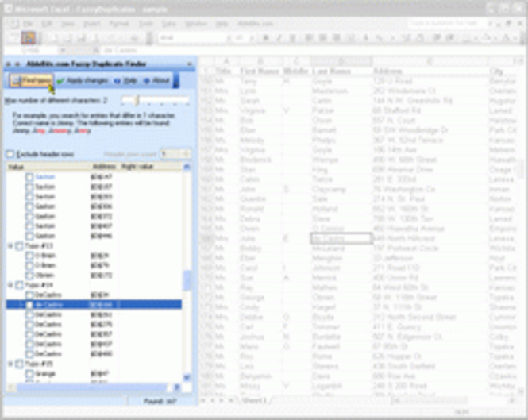Apply align left to the cell
Image resolution: width=528 pixels, height=420 pixels.
[308, 38]
